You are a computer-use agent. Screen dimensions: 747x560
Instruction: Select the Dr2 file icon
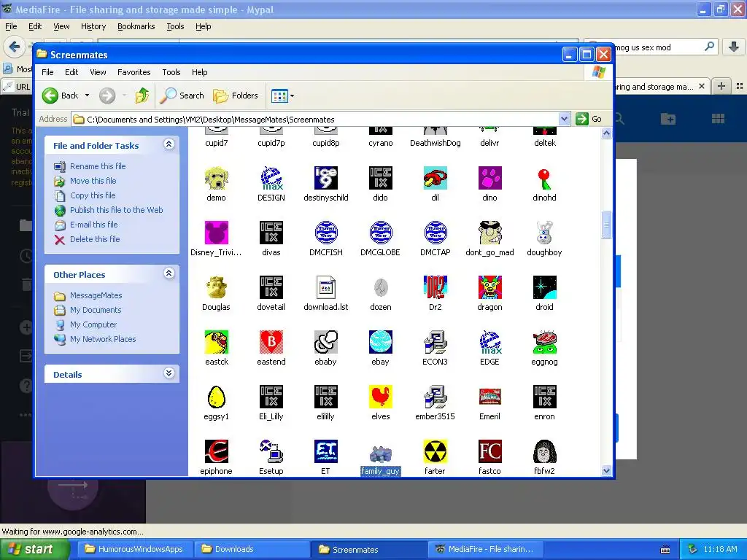435,287
